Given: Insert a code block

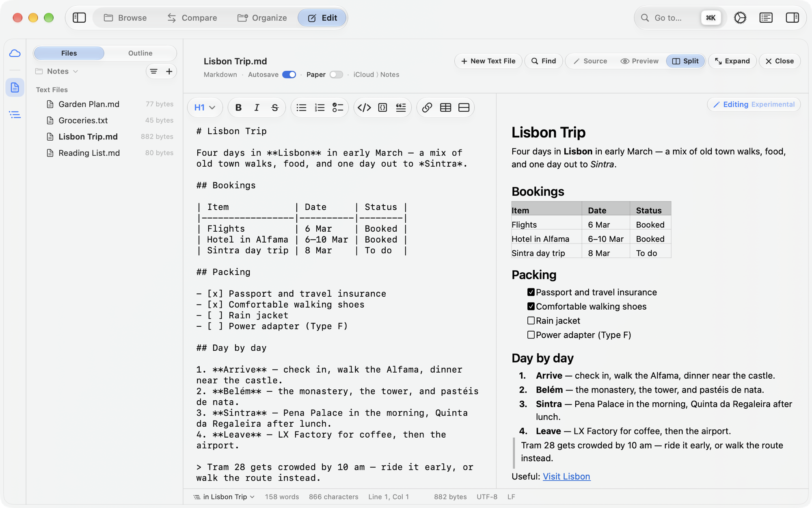Looking at the screenshot, I should 382,108.
